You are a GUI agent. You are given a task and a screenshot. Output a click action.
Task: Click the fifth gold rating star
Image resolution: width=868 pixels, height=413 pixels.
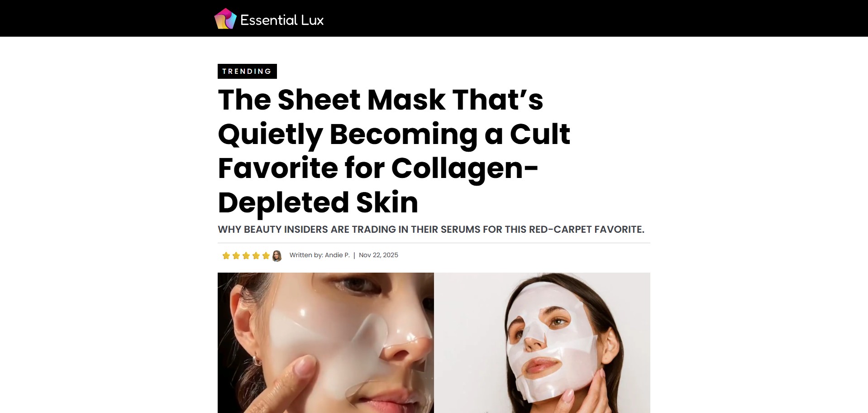click(266, 256)
